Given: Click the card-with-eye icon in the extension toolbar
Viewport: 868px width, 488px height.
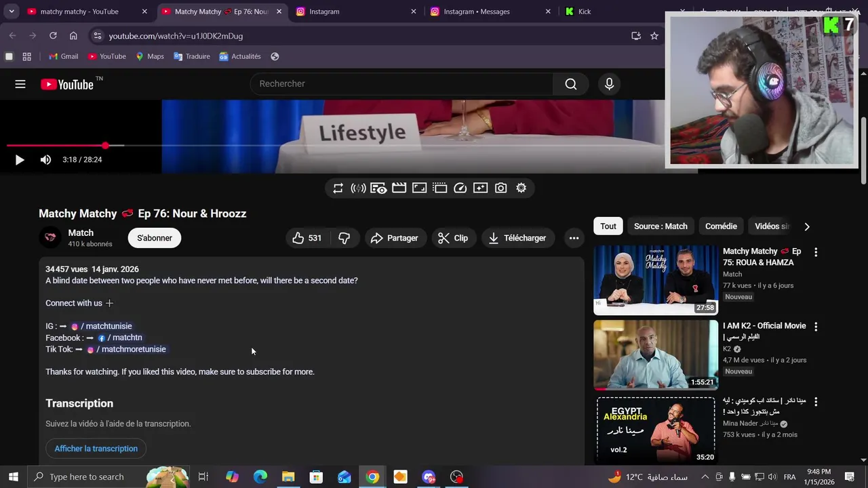Looking at the screenshot, I should coord(378,188).
